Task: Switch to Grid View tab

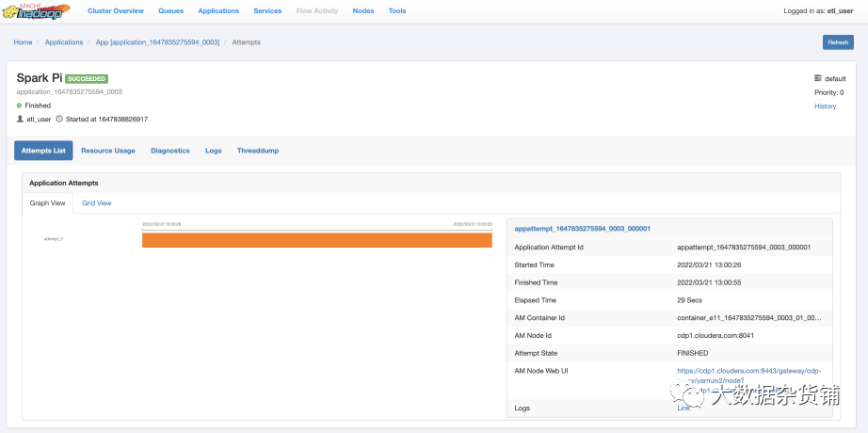Action: (97, 203)
